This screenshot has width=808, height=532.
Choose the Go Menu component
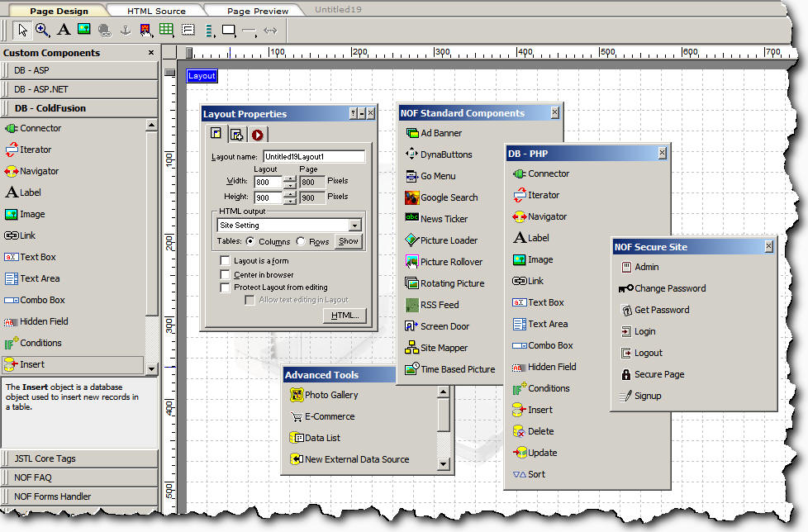[430, 176]
